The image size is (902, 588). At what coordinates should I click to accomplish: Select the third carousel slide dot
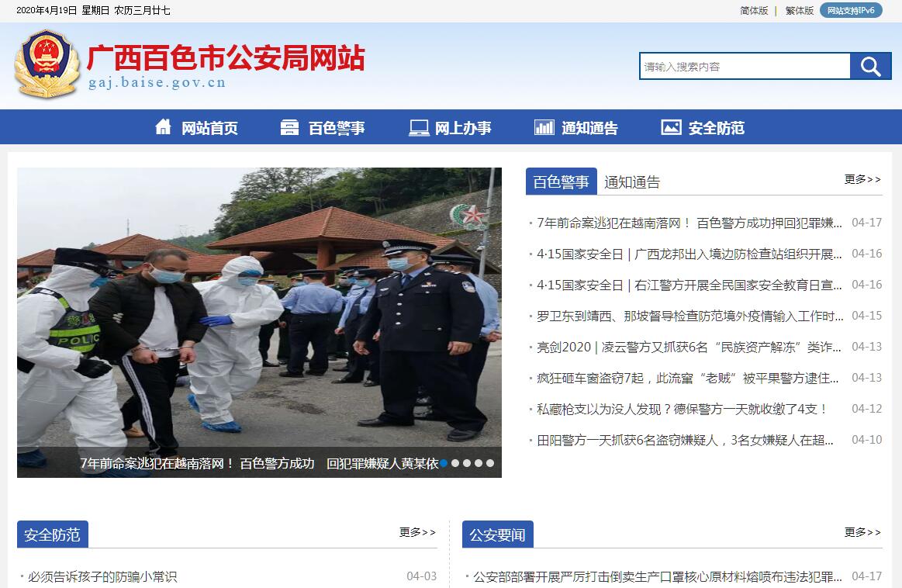tap(467, 463)
